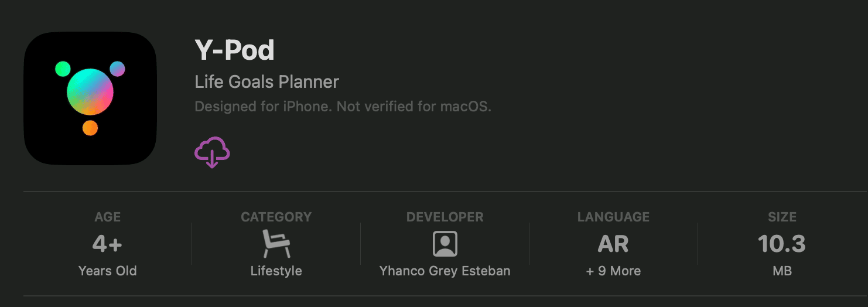Image resolution: width=868 pixels, height=307 pixels.
Task: Click the Lifestyle armchair category icon
Action: click(276, 244)
